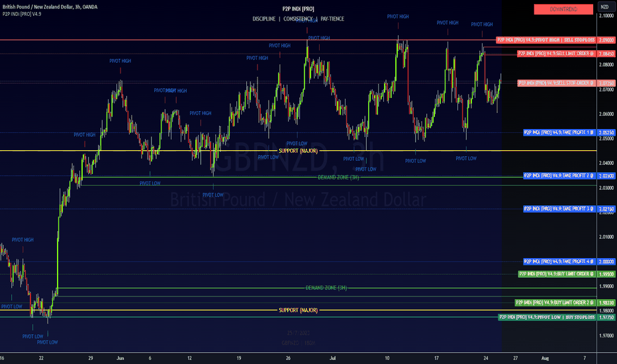Select the PIVOT LOW | BUY STOPLOSS label
The image size is (617, 364).
click(547, 317)
